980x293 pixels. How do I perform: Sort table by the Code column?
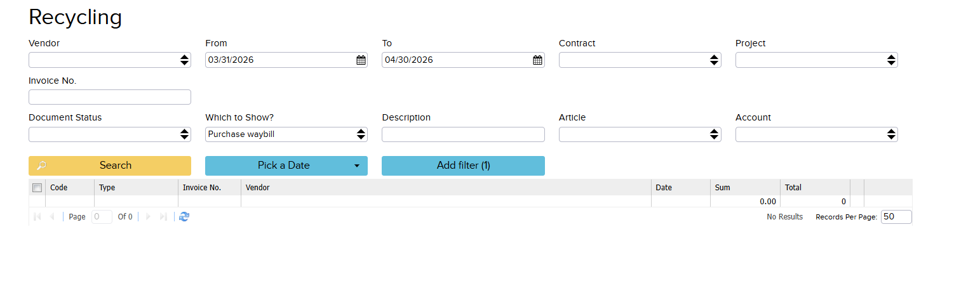pyautogui.click(x=59, y=188)
